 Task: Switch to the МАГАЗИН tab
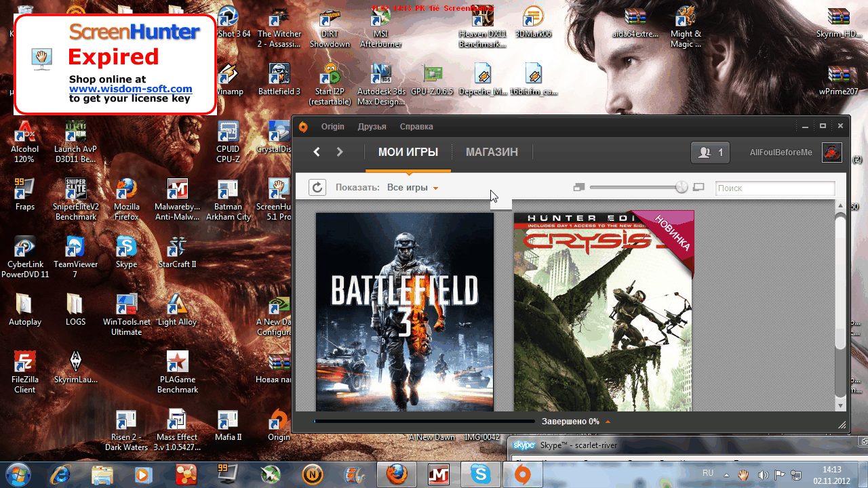pyautogui.click(x=492, y=152)
